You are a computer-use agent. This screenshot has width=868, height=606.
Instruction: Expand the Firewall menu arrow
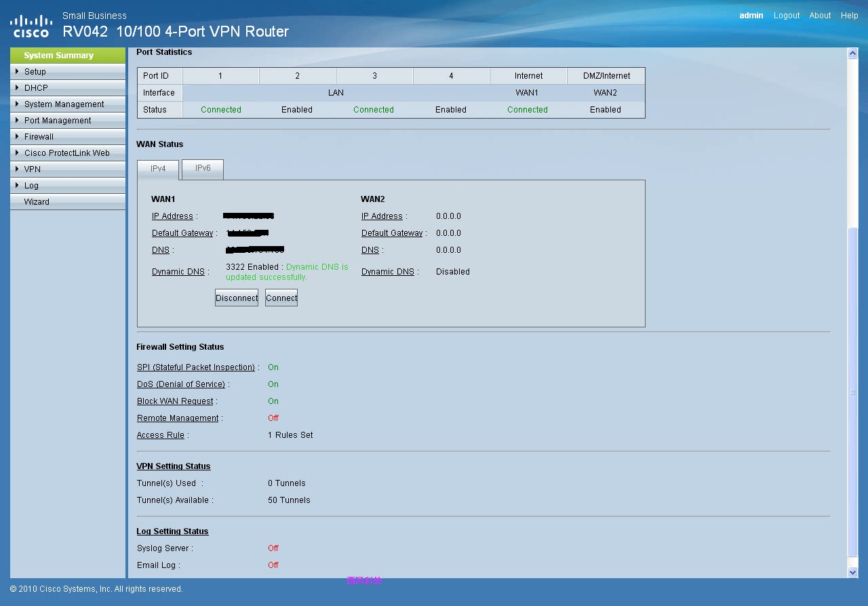pyautogui.click(x=17, y=136)
